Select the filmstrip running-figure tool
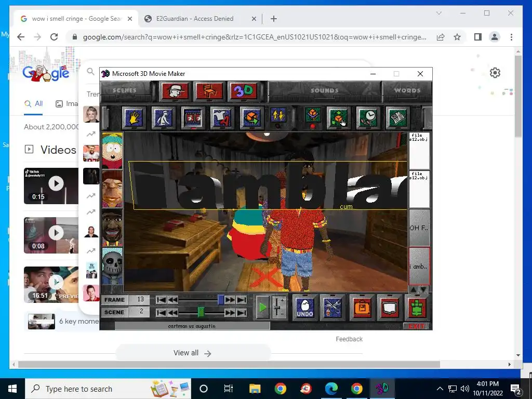Viewport: 532px width, 399px height. (x=193, y=118)
